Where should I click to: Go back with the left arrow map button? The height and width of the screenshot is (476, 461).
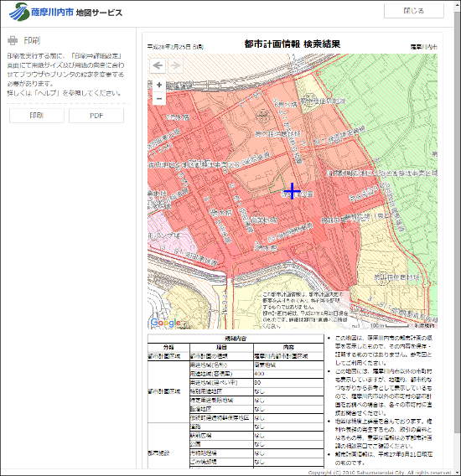[x=158, y=65]
